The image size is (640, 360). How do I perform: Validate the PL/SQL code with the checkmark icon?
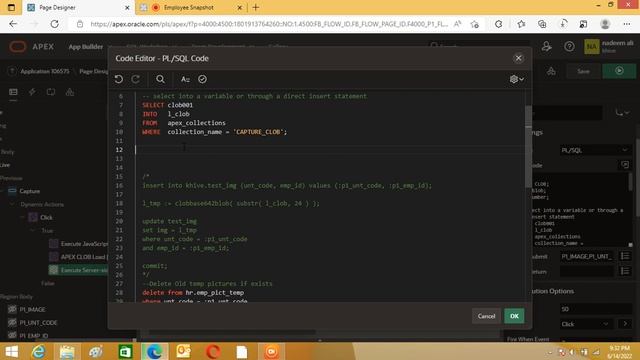(202, 79)
